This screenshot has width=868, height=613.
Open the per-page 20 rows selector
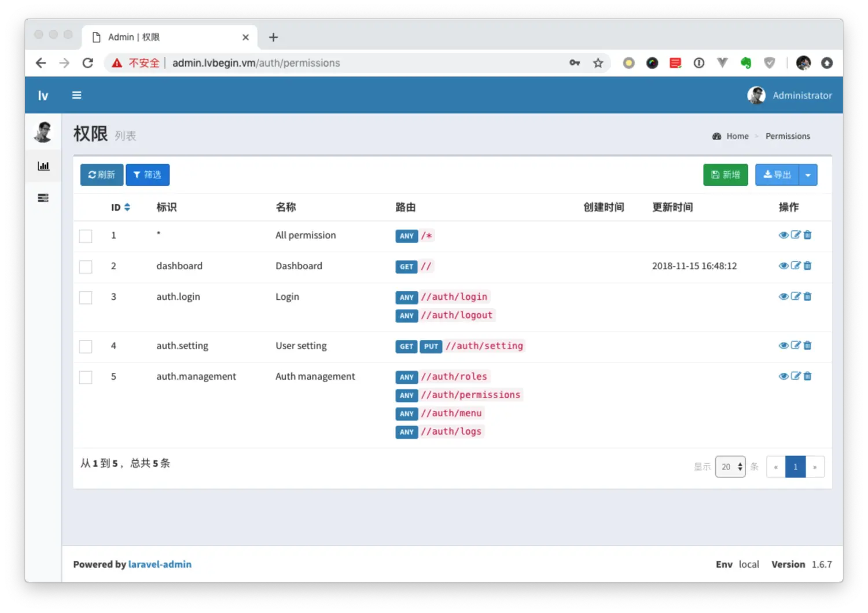coord(730,467)
